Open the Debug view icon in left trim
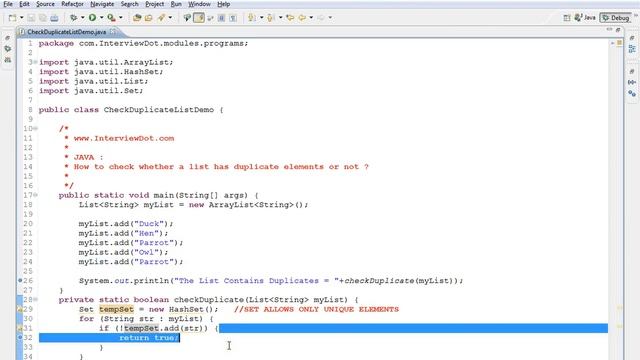This screenshot has width=640, height=360. point(7,49)
